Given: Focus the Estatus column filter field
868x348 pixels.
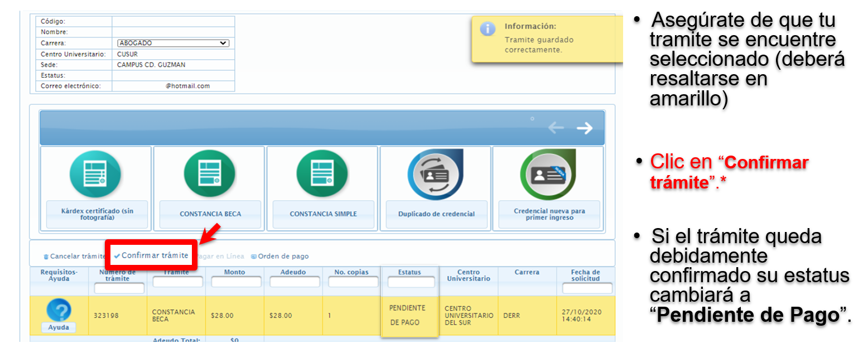Looking at the screenshot, I should click(411, 283).
